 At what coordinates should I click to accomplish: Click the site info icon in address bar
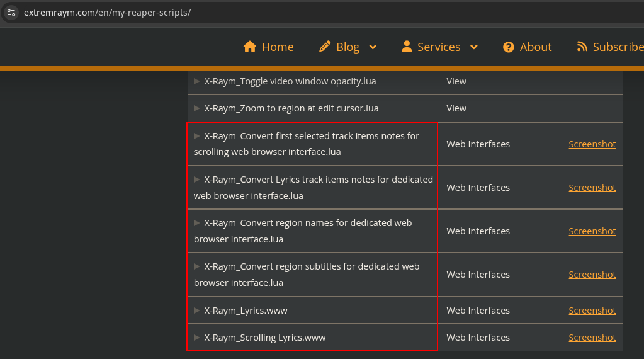(11, 12)
